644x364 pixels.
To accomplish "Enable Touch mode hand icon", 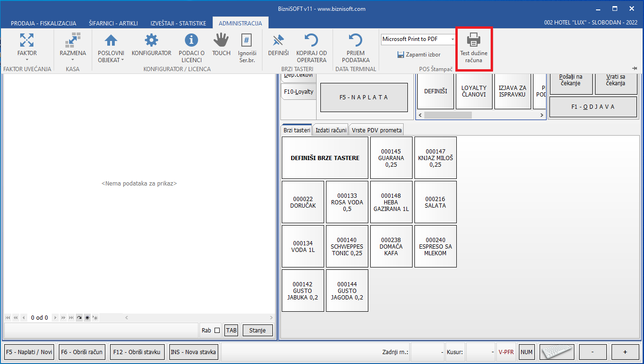I will (221, 40).
